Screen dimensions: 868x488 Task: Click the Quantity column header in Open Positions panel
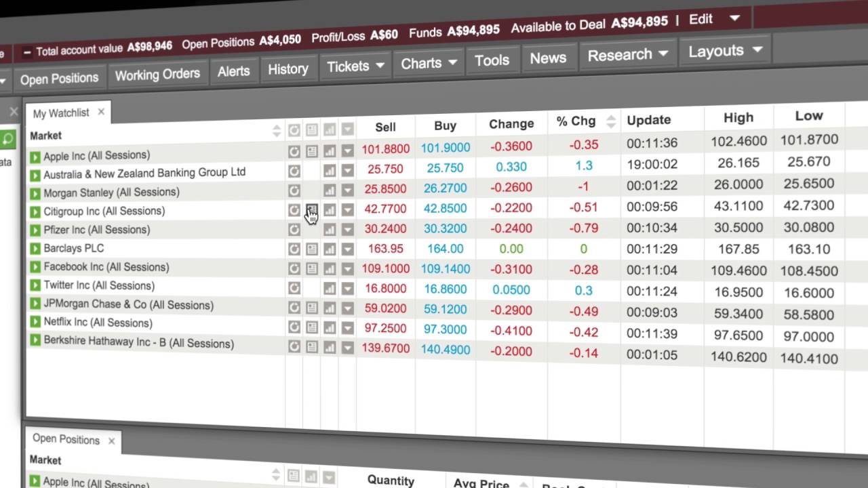(x=391, y=480)
